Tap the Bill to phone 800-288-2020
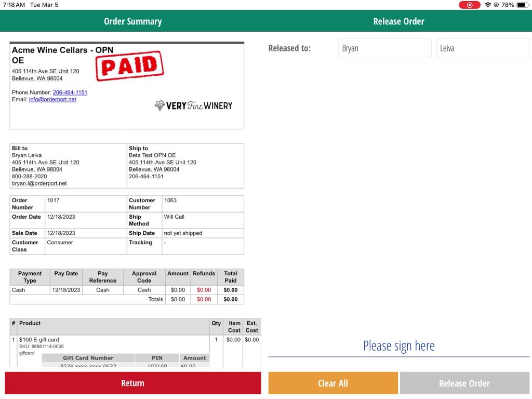The width and height of the screenshot is (532, 399). coord(29,177)
